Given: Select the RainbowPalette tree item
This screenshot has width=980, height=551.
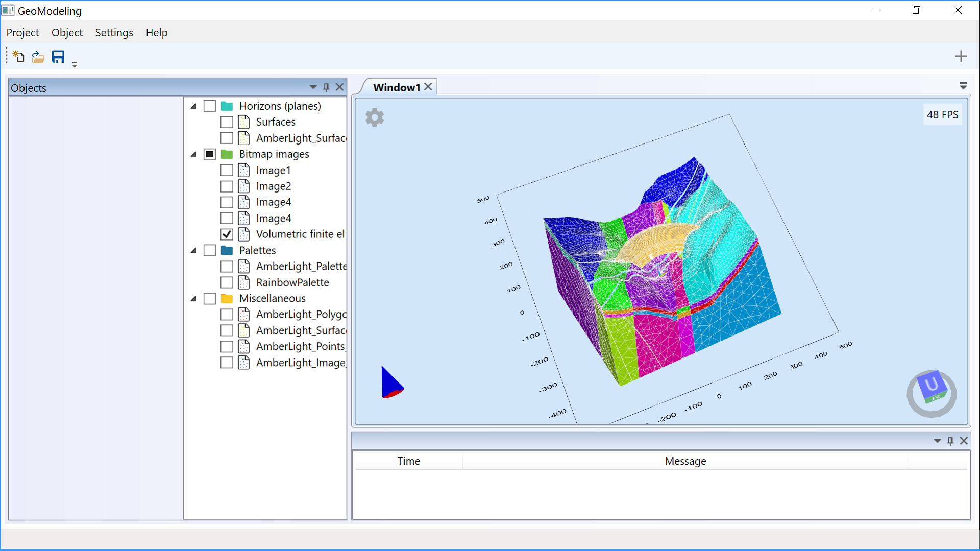Looking at the screenshot, I should 292,282.
